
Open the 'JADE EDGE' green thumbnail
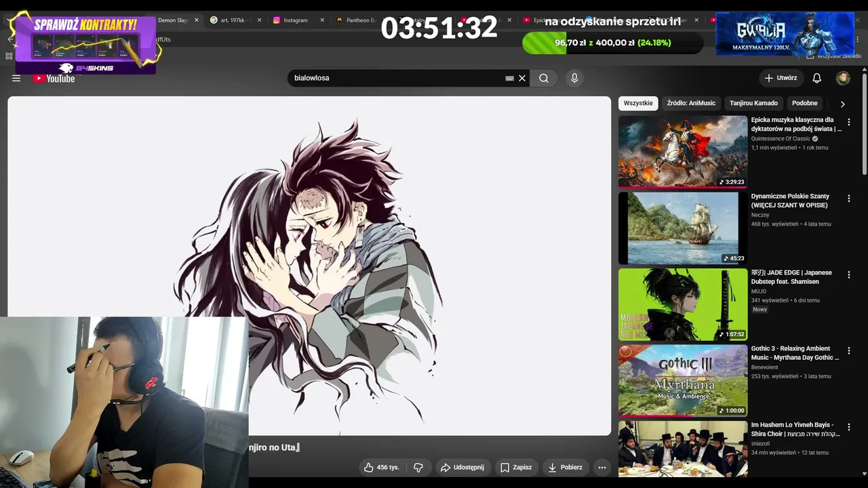click(x=683, y=304)
